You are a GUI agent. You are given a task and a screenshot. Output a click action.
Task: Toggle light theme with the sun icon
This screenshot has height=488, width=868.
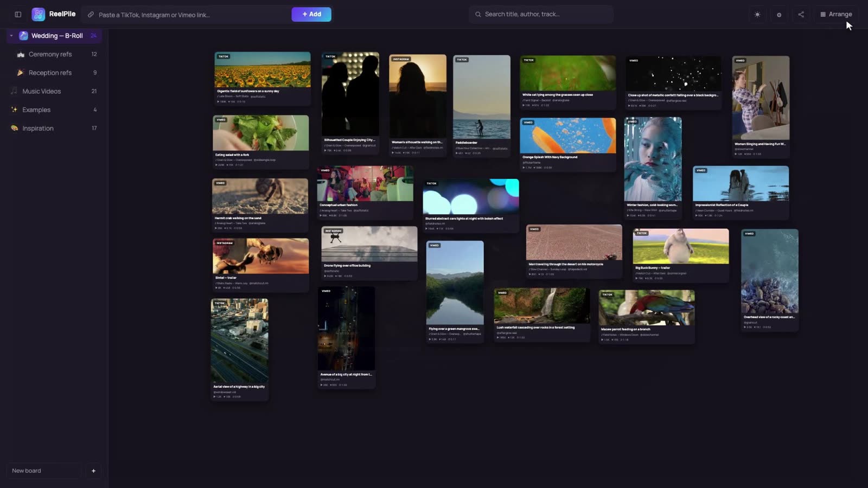pyautogui.click(x=757, y=15)
